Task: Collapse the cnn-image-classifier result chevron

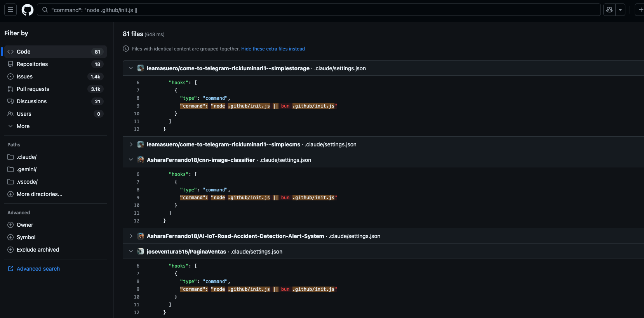Action: pyautogui.click(x=131, y=160)
